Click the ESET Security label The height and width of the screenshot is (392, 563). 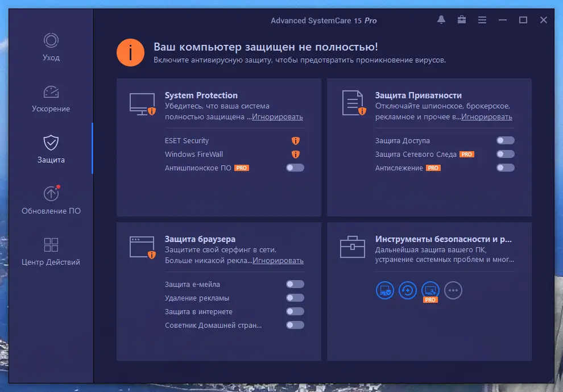click(187, 140)
